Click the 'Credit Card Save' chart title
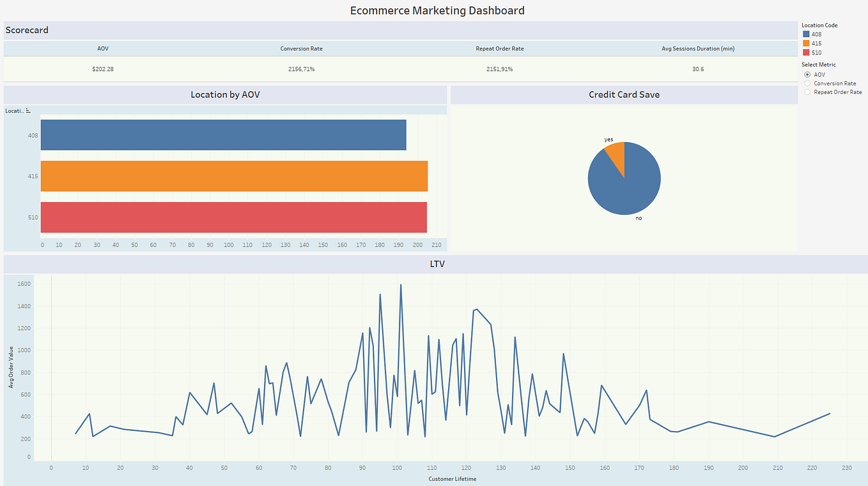The width and height of the screenshot is (868, 486). point(624,94)
